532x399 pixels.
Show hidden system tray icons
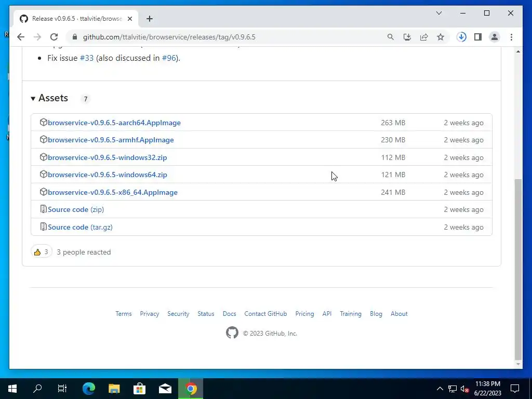[x=440, y=389]
